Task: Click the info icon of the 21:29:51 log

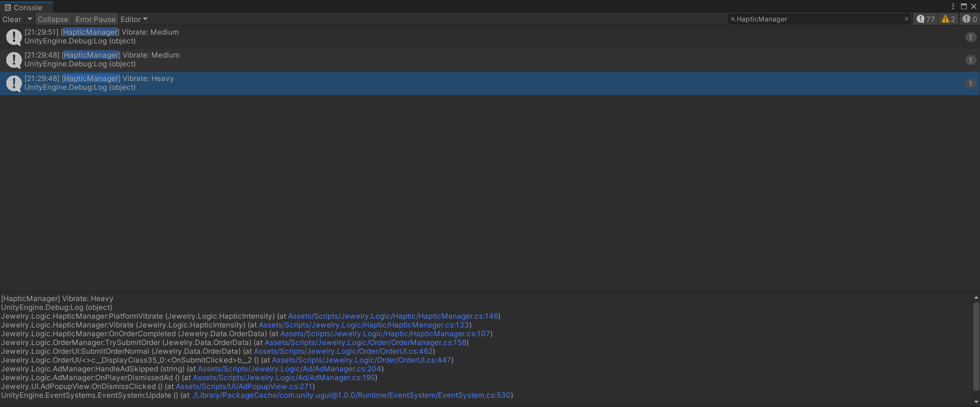Action: click(14, 37)
